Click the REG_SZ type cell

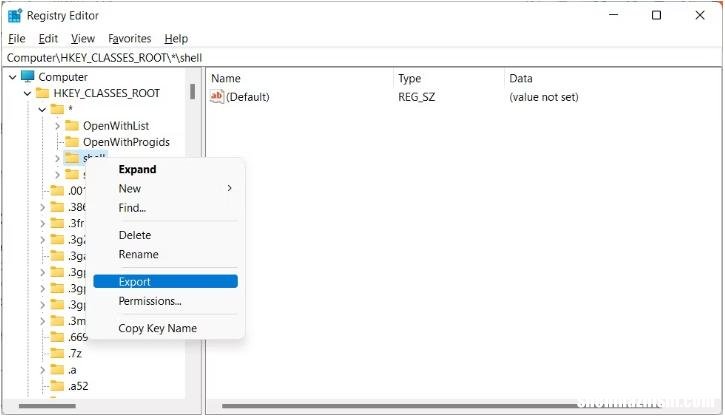416,97
